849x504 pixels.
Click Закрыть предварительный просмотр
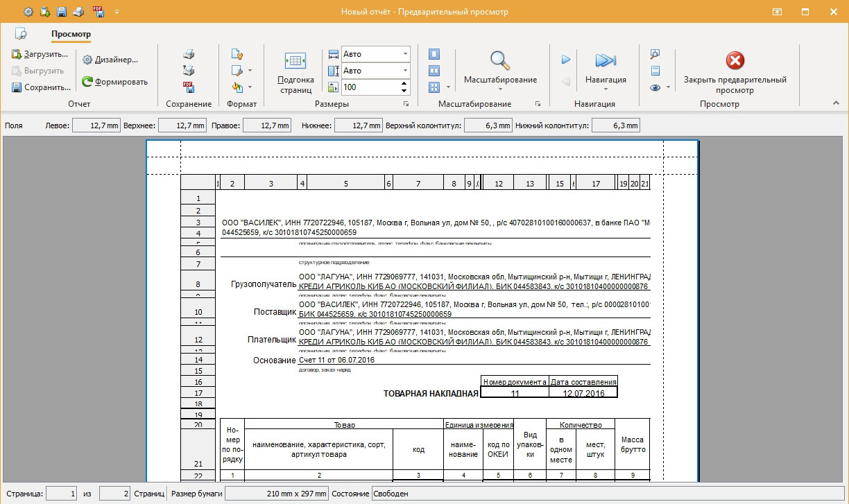click(x=735, y=72)
